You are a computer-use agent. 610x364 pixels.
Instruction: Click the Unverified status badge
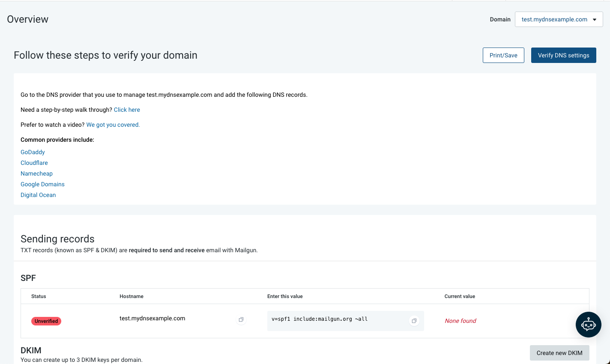click(46, 321)
